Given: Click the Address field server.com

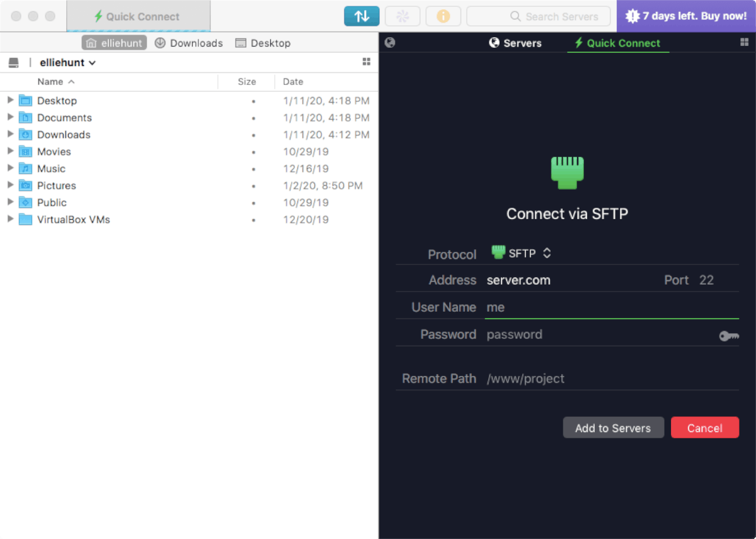Looking at the screenshot, I should coord(570,280).
